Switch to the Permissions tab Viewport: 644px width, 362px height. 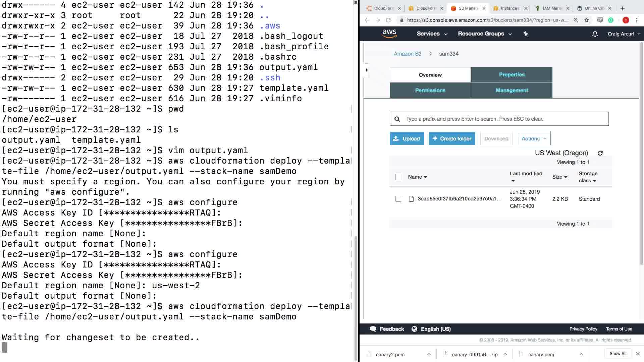click(430, 90)
